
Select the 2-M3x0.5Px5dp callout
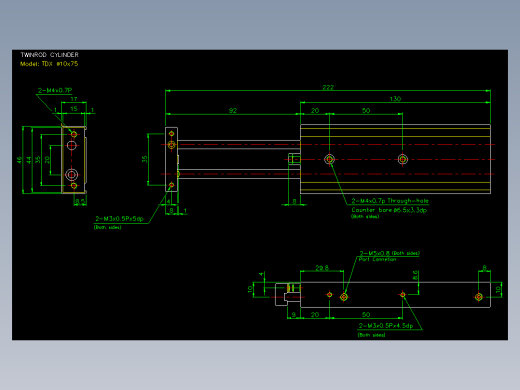click(x=119, y=219)
